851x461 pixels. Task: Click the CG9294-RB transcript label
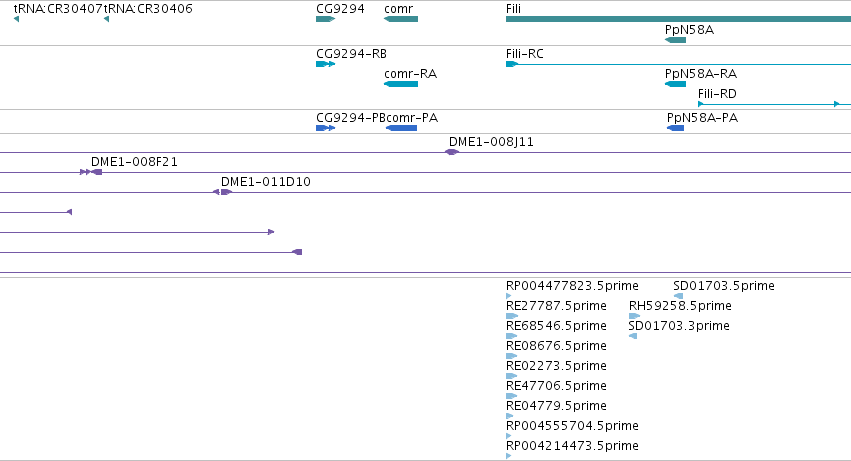[351, 54]
